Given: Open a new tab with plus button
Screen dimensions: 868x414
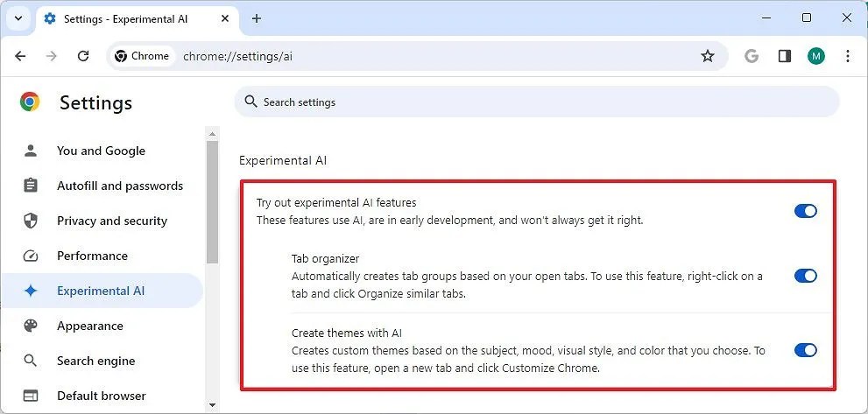Looking at the screenshot, I should 257,18.
